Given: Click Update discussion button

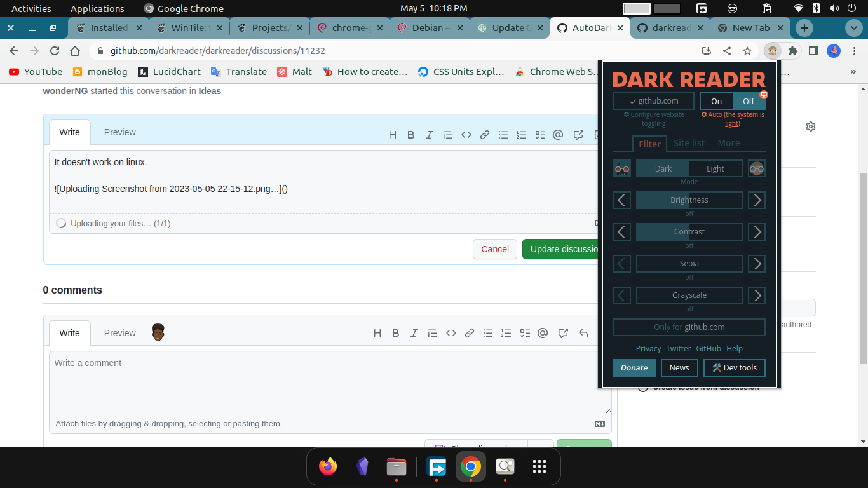Looking at the screenshot, I should [562, 249].
